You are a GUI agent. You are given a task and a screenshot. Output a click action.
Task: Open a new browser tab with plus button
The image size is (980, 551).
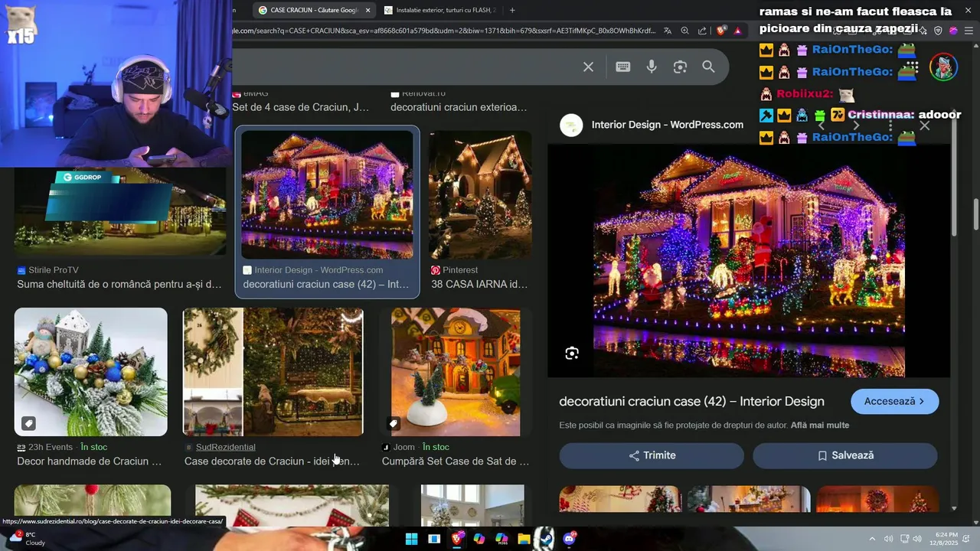click(512, 10)
